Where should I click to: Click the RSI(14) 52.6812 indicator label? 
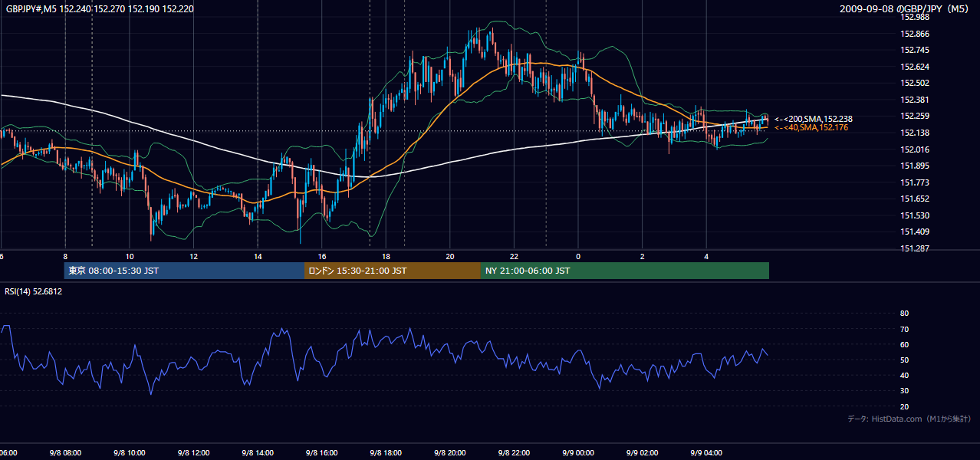pos(34,291)
